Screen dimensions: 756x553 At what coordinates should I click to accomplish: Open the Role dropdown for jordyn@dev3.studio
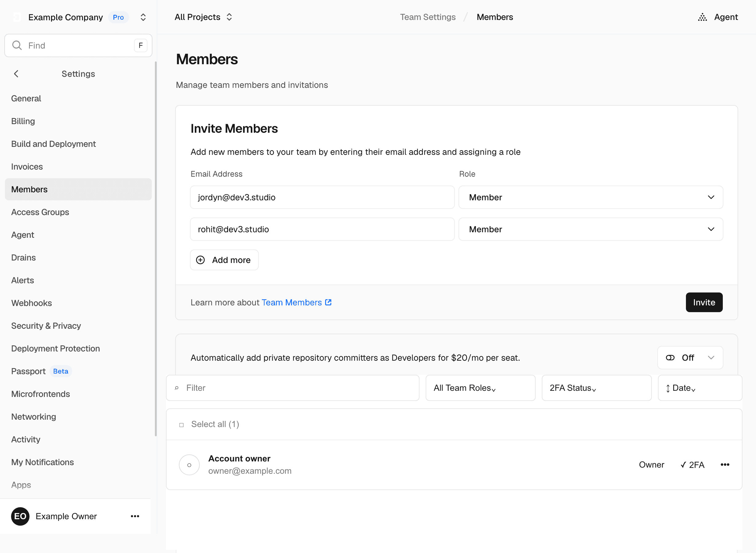click(591, 197)
